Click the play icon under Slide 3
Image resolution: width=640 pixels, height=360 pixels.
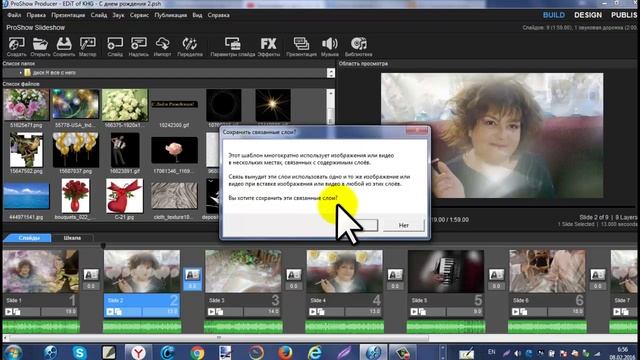pyautogui.click(x=211, y=312)
